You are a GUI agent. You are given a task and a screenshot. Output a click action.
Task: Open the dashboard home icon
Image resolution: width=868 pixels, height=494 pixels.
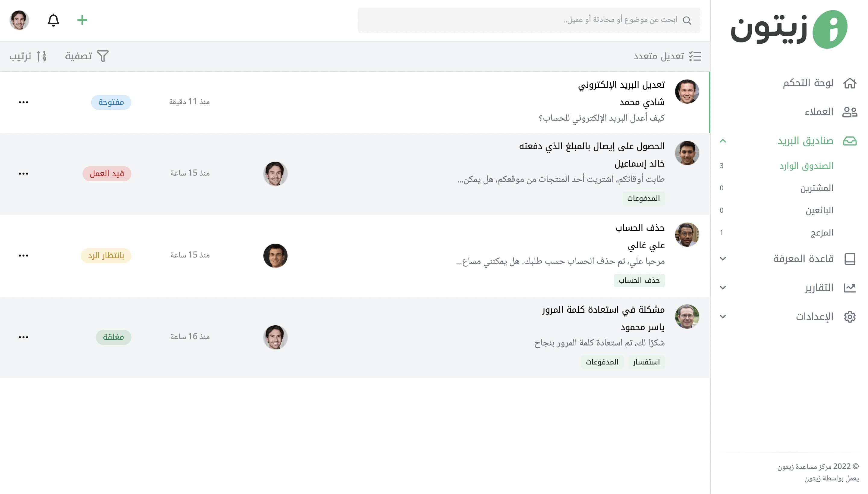(849, 83)
